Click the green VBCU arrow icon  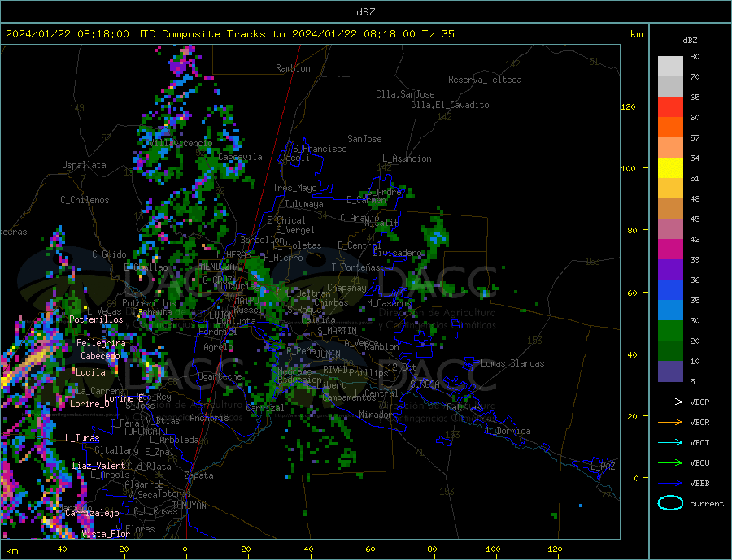(x=670, y=463)
